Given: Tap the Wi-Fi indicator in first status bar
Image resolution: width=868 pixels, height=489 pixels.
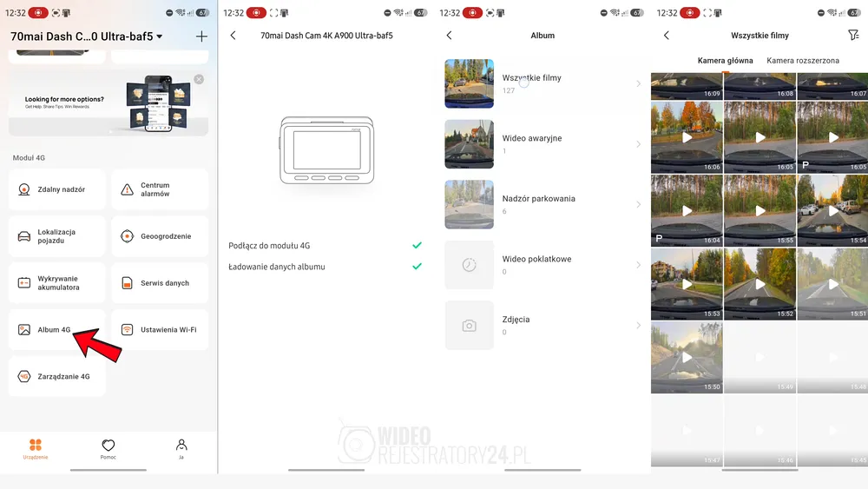Looking at the screenshot, I should coord(181,12).
